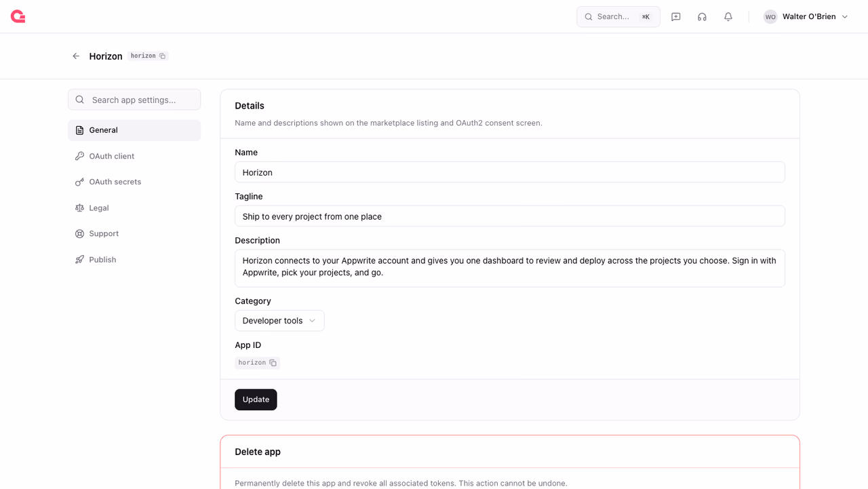This screenshot has width=868, height=489.
Task: Open the global Search box
Action: point(618,17)
